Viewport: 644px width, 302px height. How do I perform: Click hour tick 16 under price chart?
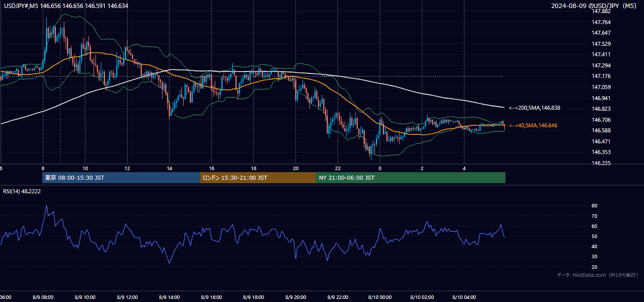tap(211, 168)
